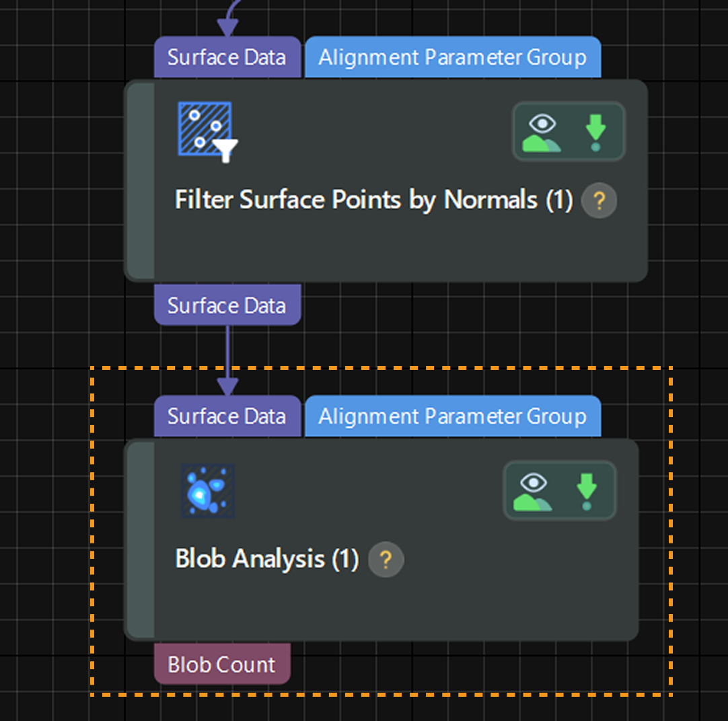
Task: Toggle eye visualization on the Blob Analysis step
Action: click(x=533, y=490)
